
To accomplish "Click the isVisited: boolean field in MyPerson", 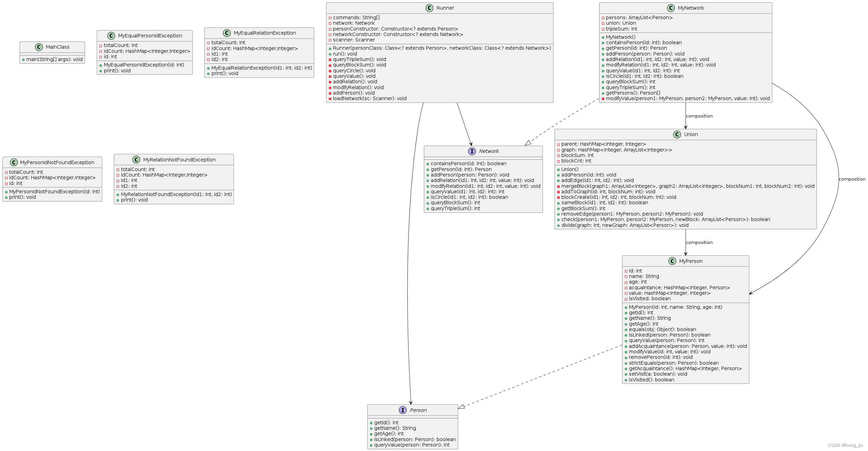I will (650, 298).
